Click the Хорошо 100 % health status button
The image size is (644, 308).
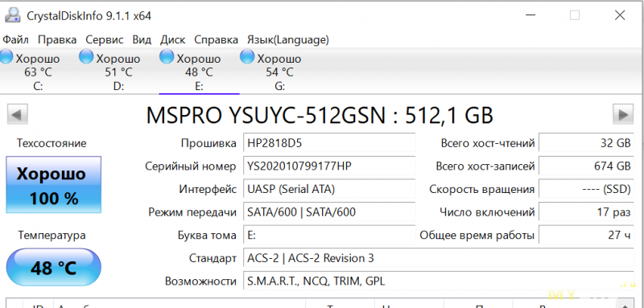[x=53, y=185]
